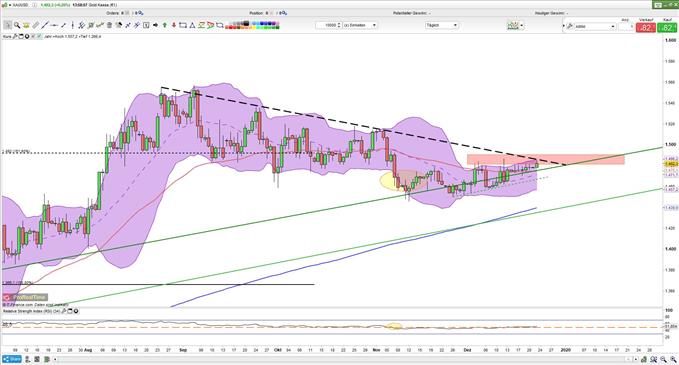This screenshot has width=679, height=365.
Task: Click the Share button at the bottom left
Action: coord(12,359)
